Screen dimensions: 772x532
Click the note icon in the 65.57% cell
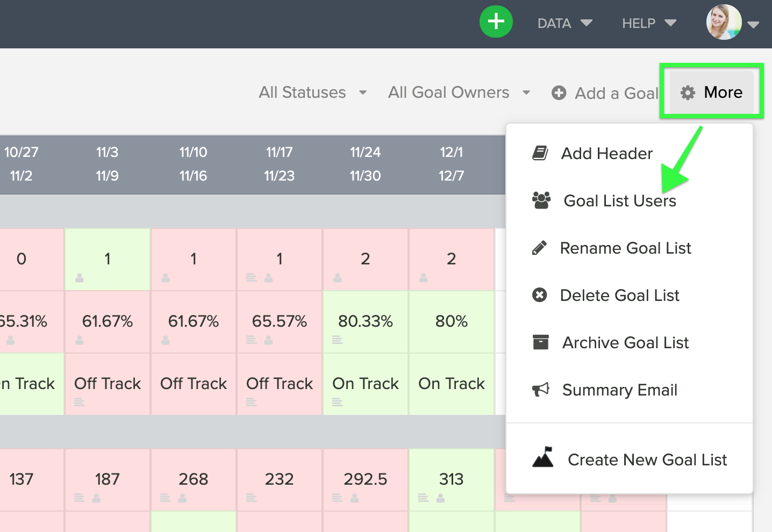tap(251, 340)
